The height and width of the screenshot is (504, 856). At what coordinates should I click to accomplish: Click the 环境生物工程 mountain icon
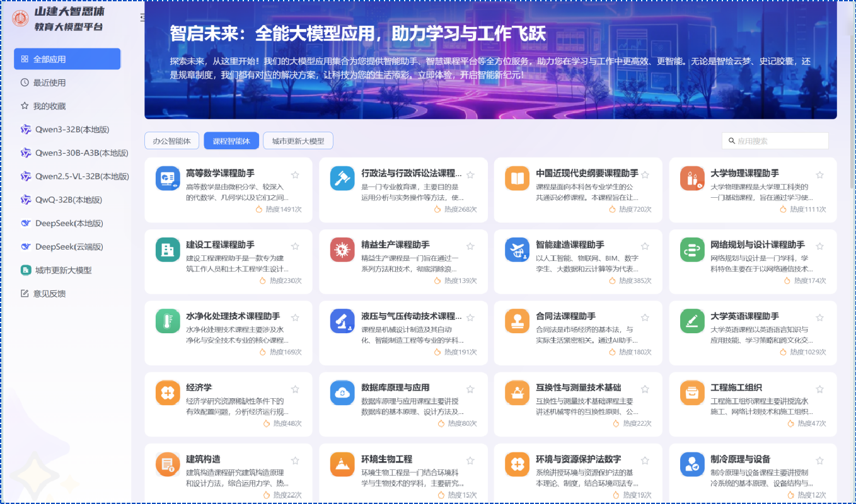[x=342, y=464]
